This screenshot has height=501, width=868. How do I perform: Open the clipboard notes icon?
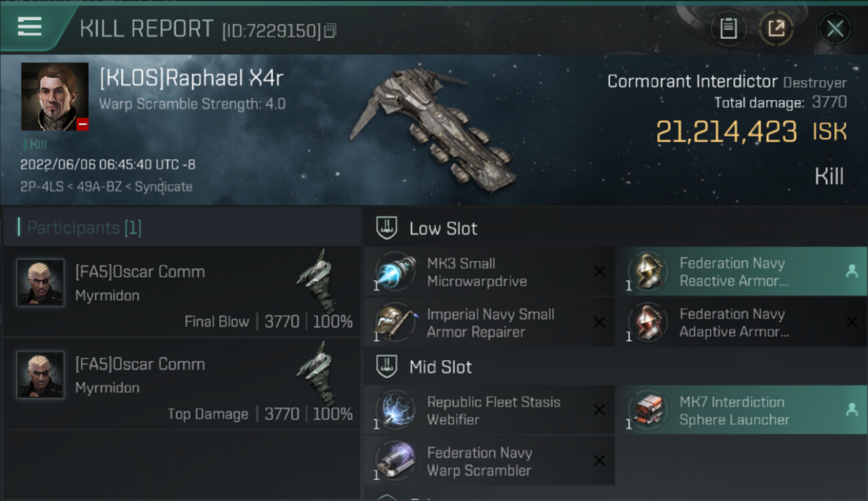click(x=728, y=29)
